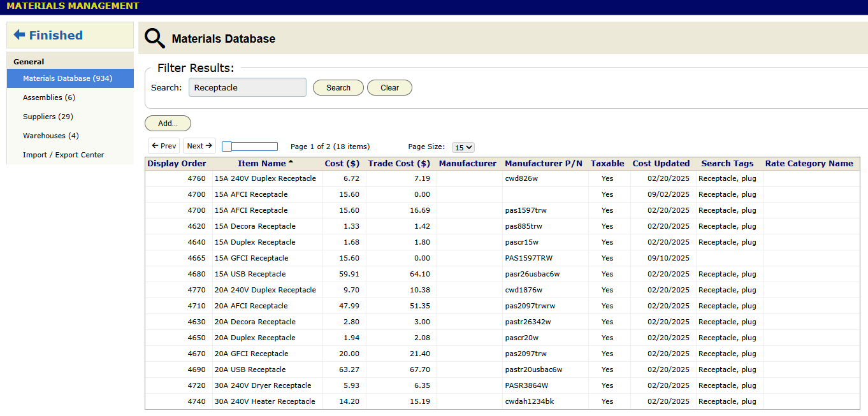868x416 pixels.
Task: Sort by Display Order column header
Action: pyautogui.click(x=177, y=164)
